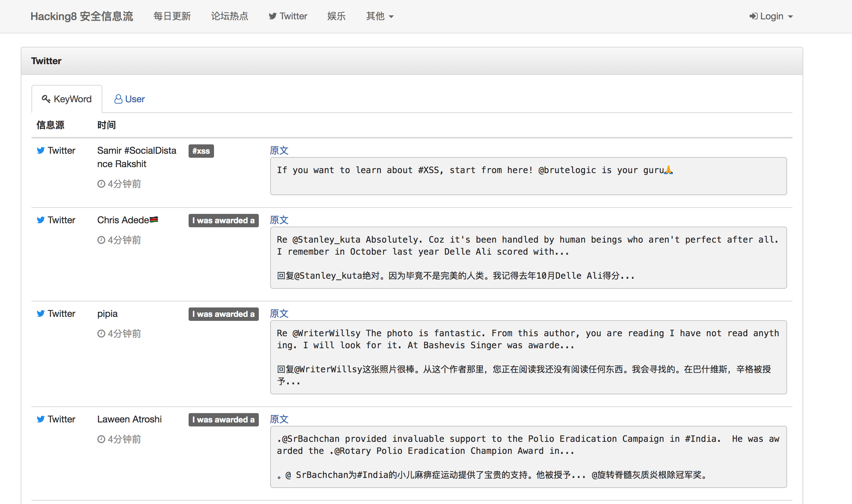This screenshot has height=504, width=852.
Task: Click Twitter bird icon in Chris Adede row
Action: pyautogui.click(x=41, y=220)
